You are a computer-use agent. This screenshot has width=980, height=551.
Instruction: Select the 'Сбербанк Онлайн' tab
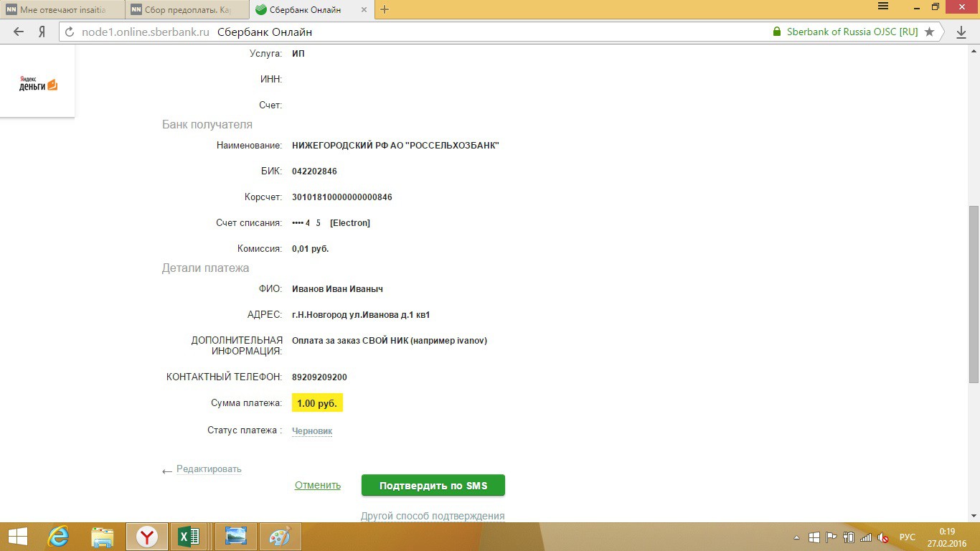311,9
